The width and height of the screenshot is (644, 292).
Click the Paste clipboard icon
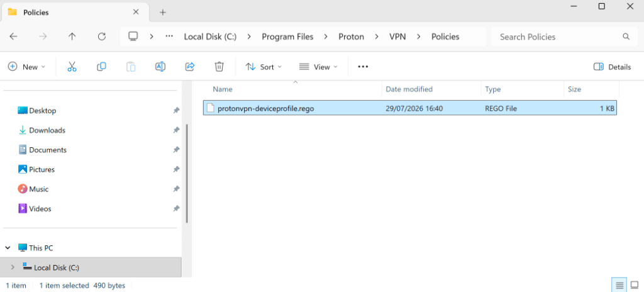pos(131,67)
